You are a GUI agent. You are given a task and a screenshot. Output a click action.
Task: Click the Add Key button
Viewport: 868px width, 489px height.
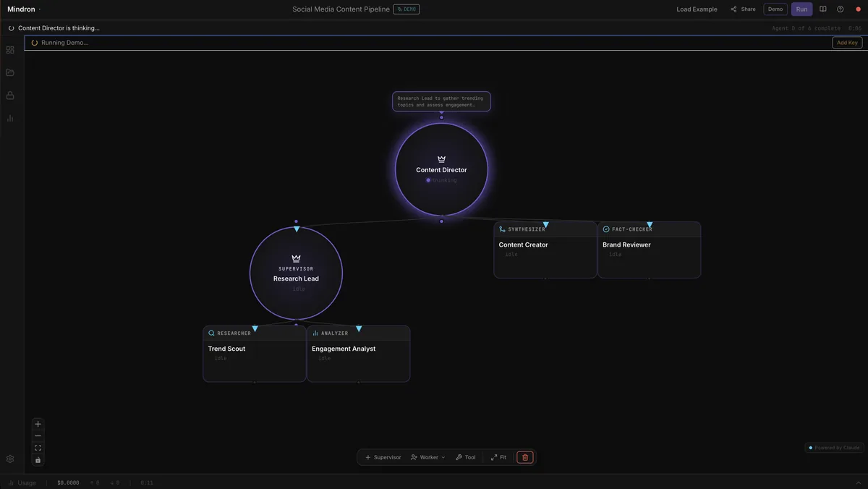point(847,43)
